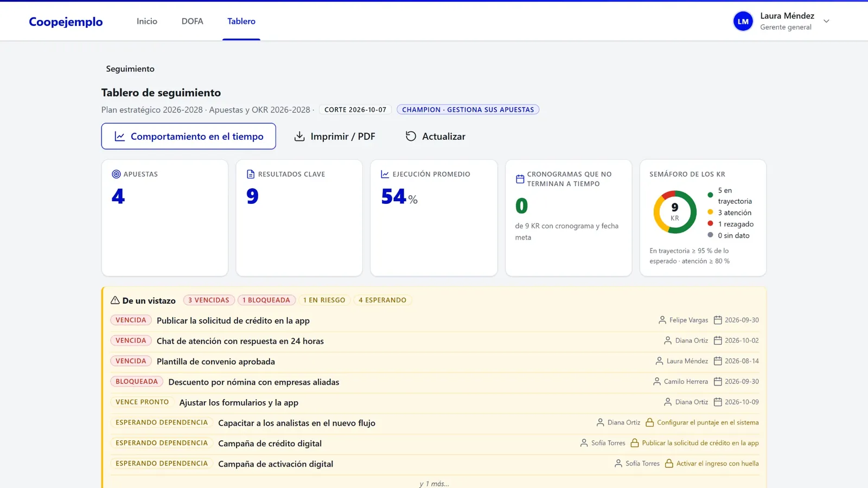Expand the y 1 más list

pyautogui.click(x=435, y=484)
